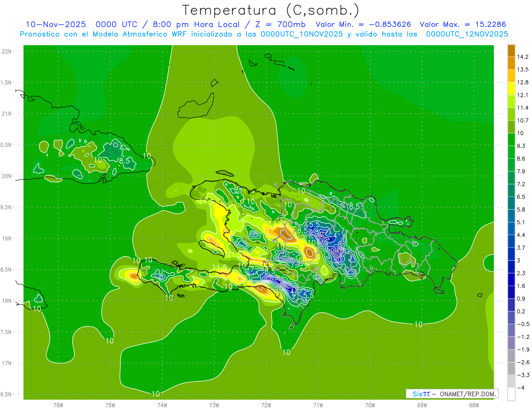Click legend value '-3.3'

tap(523, 375)
